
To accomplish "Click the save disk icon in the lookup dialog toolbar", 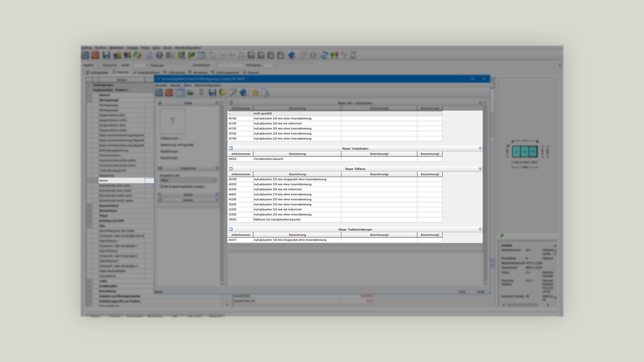I will pos(212,93).
